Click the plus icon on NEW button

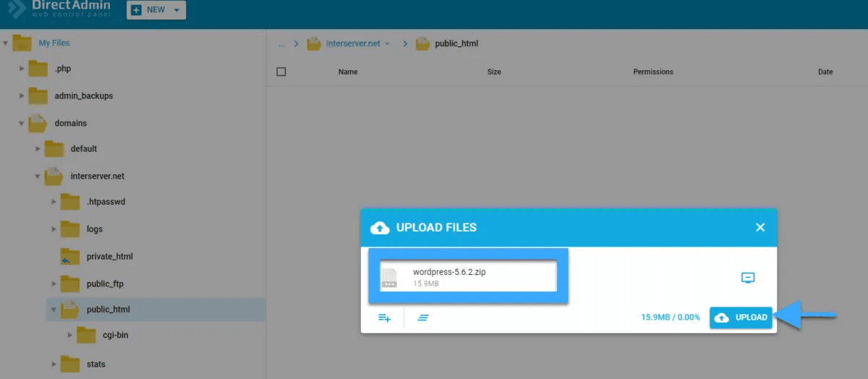(x=137, y=10)
